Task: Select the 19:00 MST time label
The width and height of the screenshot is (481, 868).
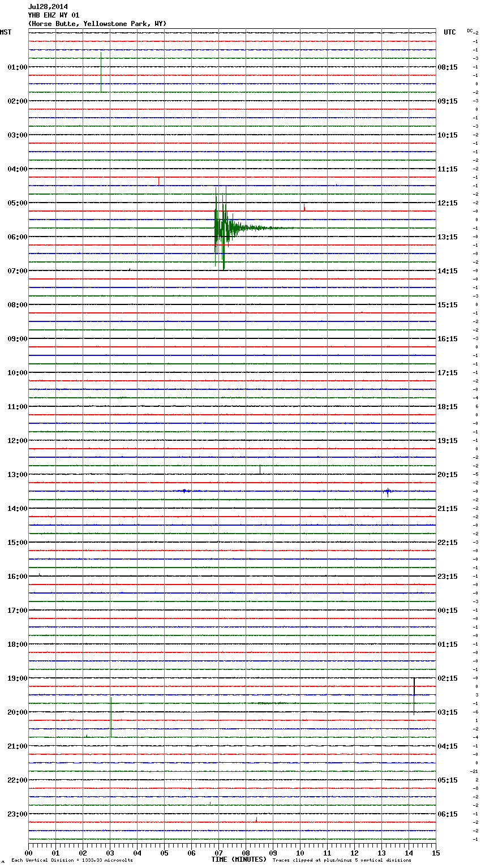Action: [x=18, y=678]
